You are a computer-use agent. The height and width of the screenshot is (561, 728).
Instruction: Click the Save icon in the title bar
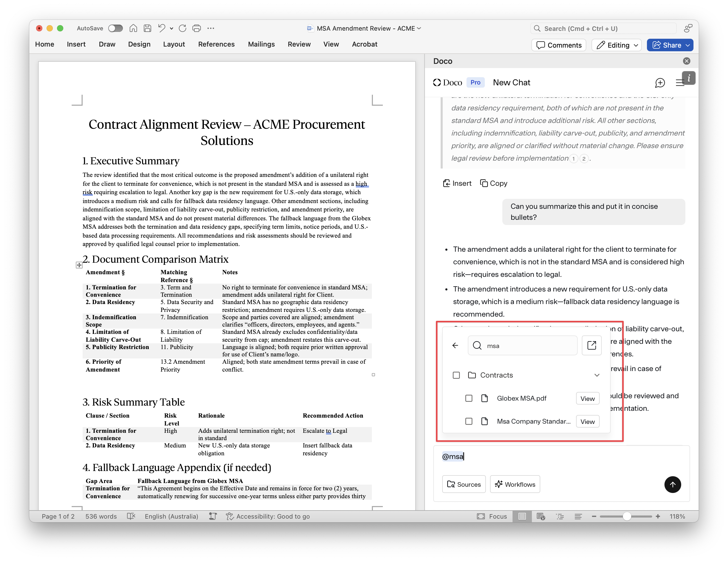[147, 28]
